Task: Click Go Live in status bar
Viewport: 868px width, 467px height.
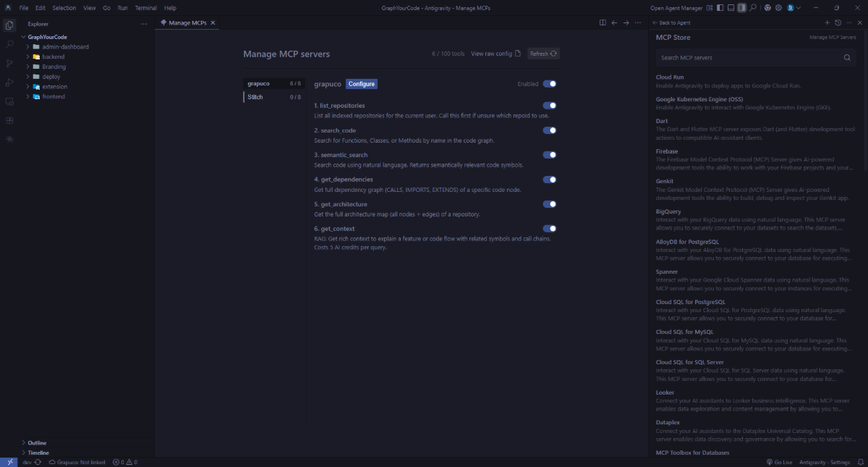Action: pyautogui.click(x=778, y=462)
